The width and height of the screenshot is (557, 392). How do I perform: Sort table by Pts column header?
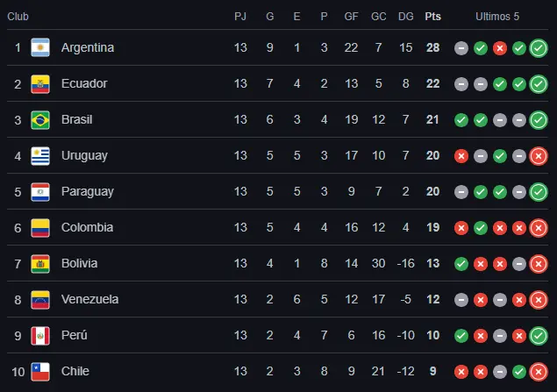coord(432,16)
